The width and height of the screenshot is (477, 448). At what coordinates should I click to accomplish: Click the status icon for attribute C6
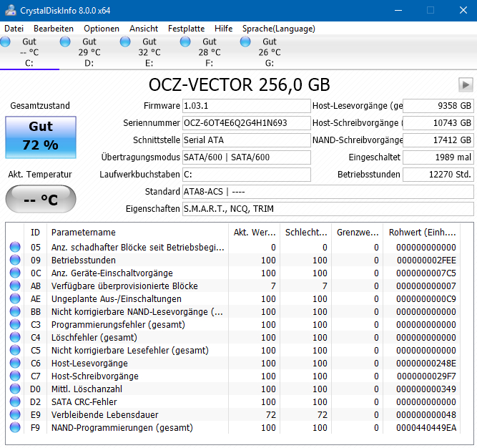(x=15, y=363)
